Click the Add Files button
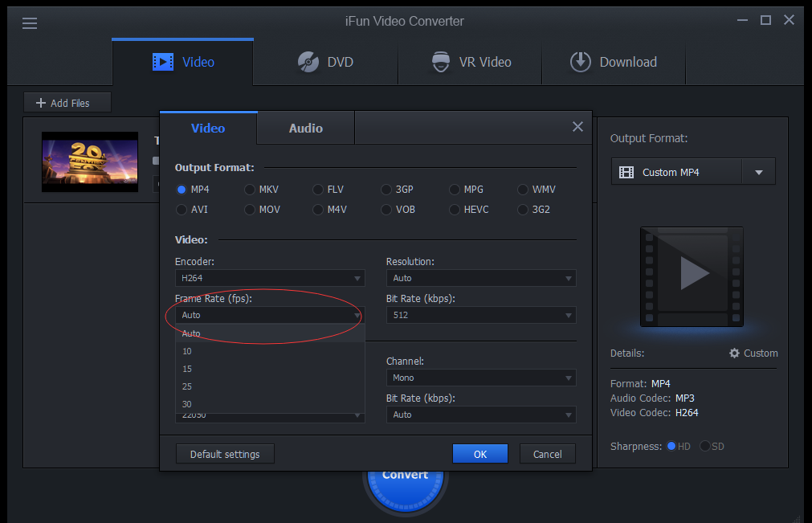This screenshot has height=523, width=812. pos(67,103)
